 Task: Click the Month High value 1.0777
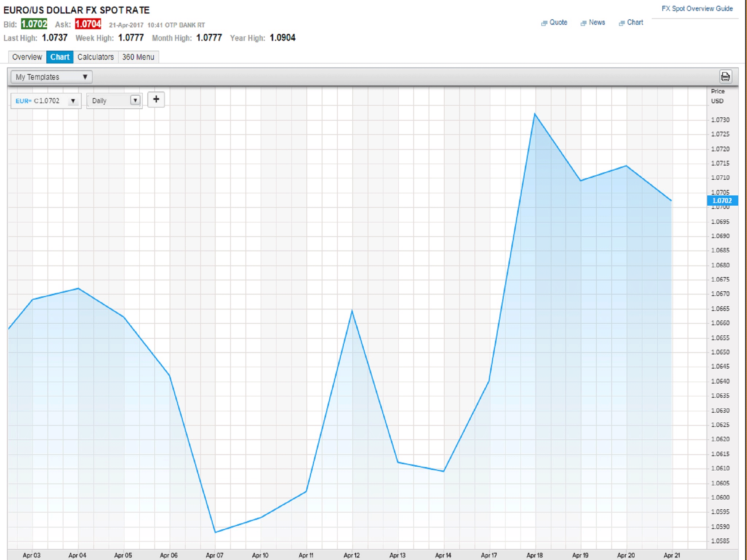pos(209,38)
